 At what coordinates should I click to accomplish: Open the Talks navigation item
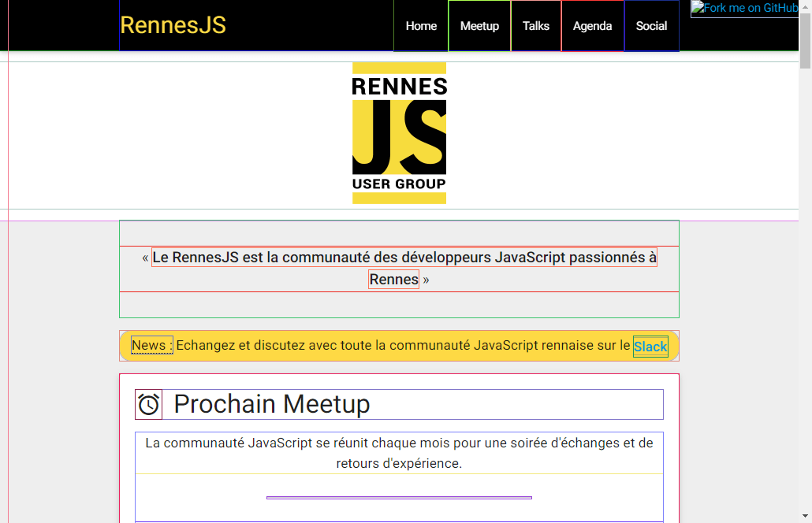point(536,26)
